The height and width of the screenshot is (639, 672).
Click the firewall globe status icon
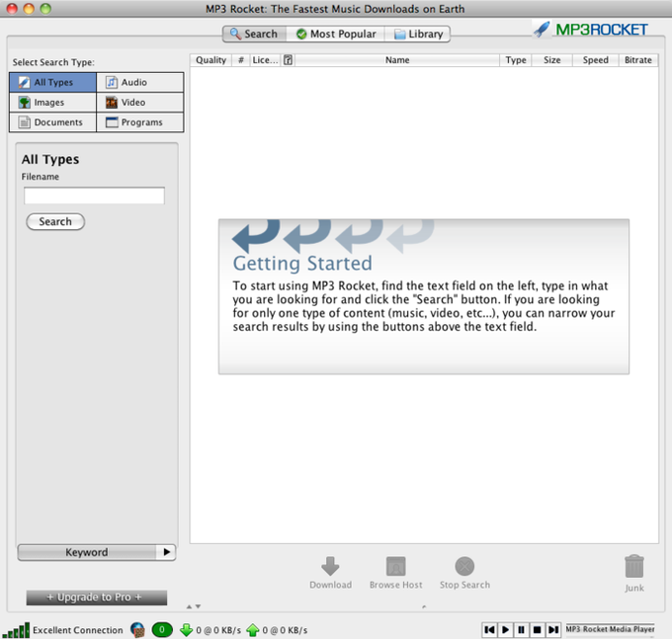[x=137, y=630]
